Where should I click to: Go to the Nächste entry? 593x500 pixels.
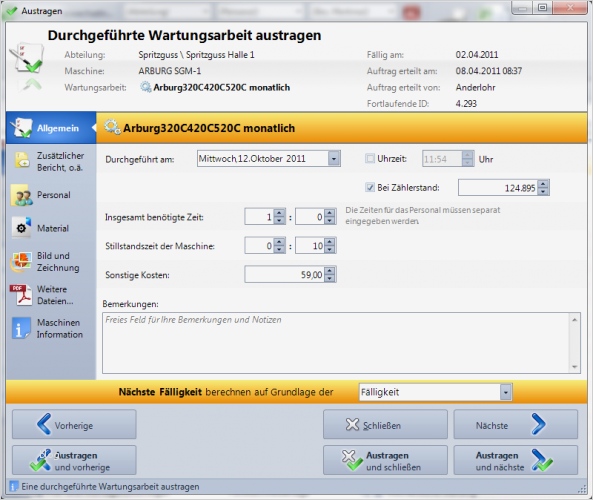tap(515, 424)
